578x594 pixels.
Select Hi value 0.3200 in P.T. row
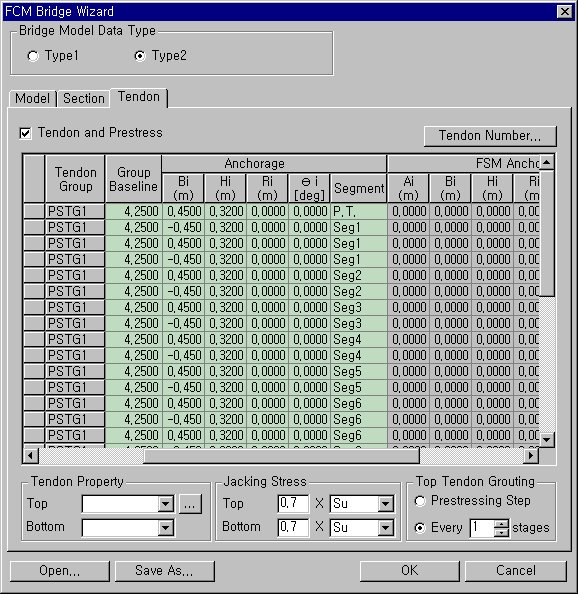pyautogui.click(x=225, y=211)
